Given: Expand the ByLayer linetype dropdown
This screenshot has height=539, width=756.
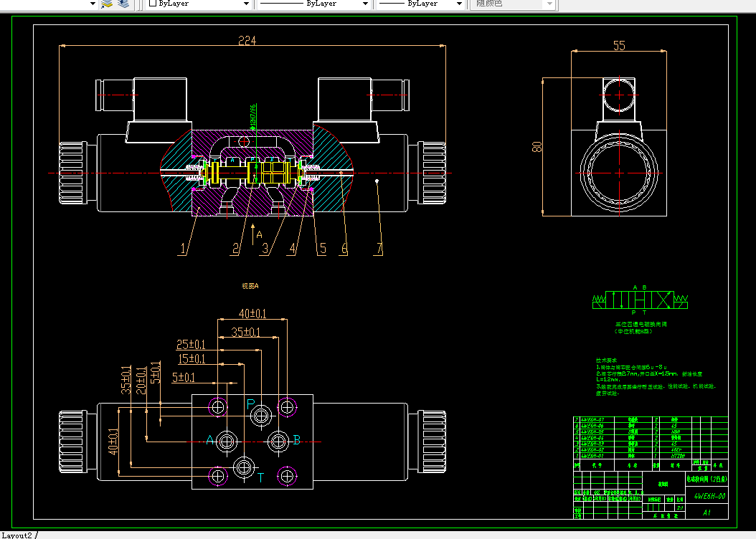Looking at the screenshot, I should pos(313,4).
